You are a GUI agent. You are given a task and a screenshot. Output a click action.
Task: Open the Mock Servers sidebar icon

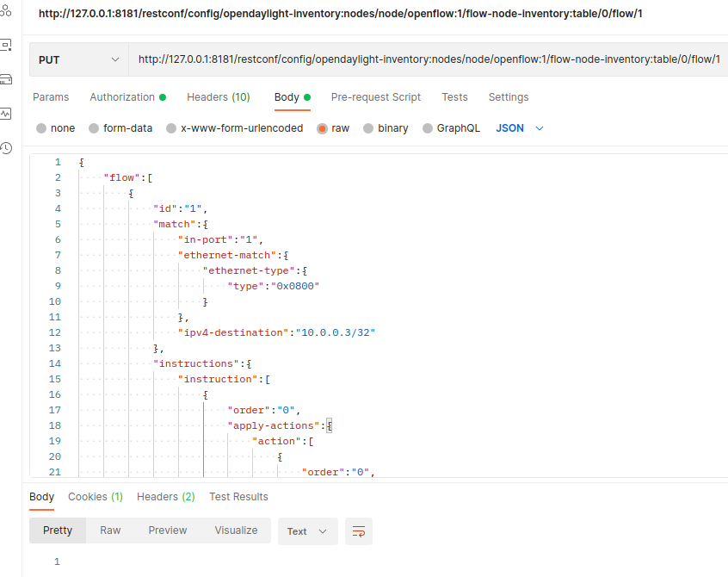coord(5,79)
